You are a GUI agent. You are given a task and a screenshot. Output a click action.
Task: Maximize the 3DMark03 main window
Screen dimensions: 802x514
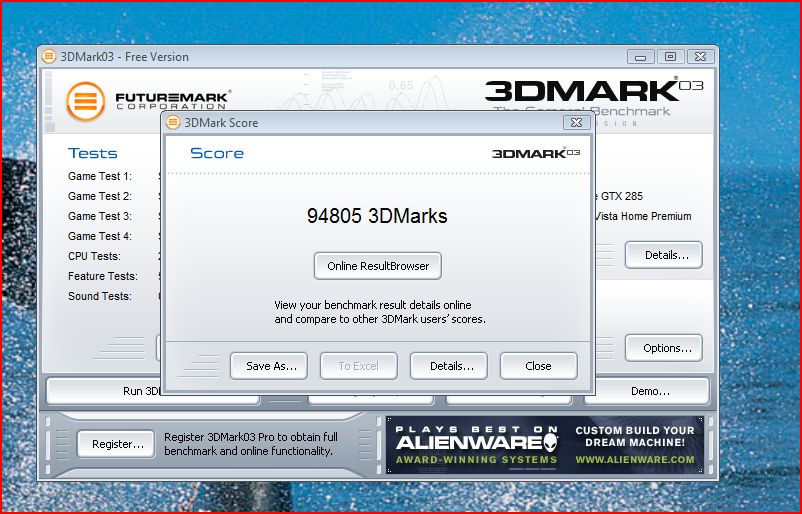point(671,56)
